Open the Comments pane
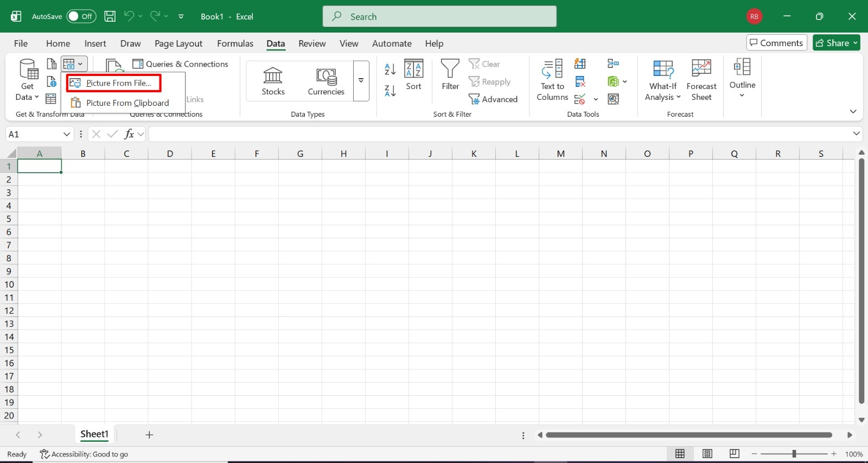This screenshot has width=868, height=463. [x=776, y=43]
